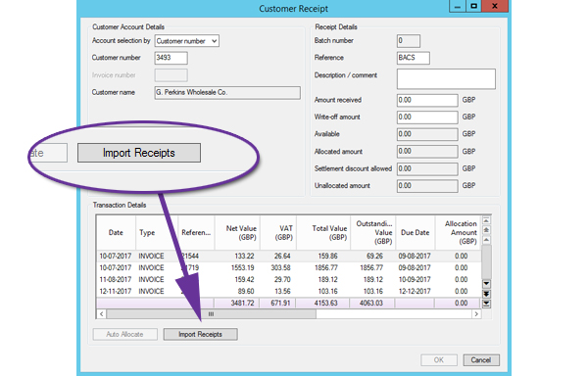Screen dimensions: 588x376
Task: Jump to last row with bottom scroll icon
Action: pos(486,304)
